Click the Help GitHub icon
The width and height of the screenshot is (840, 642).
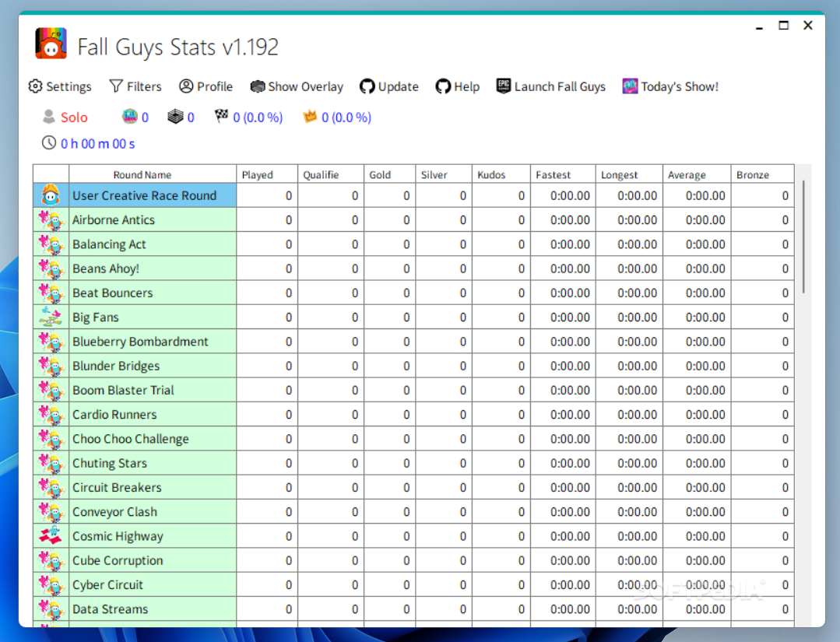click(443, 86)
